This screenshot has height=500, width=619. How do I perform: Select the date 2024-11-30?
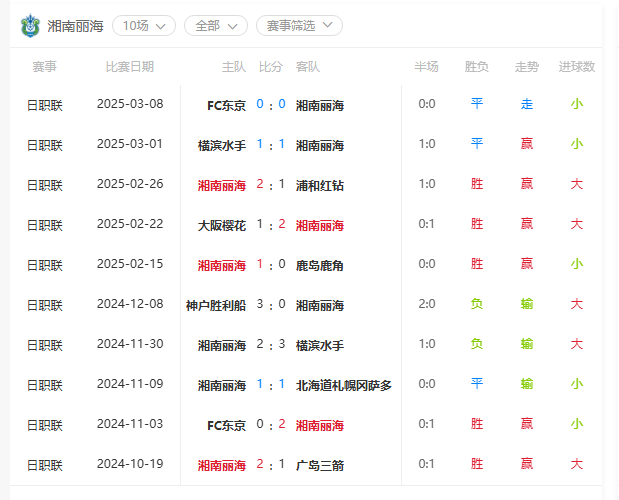(130, 344)
